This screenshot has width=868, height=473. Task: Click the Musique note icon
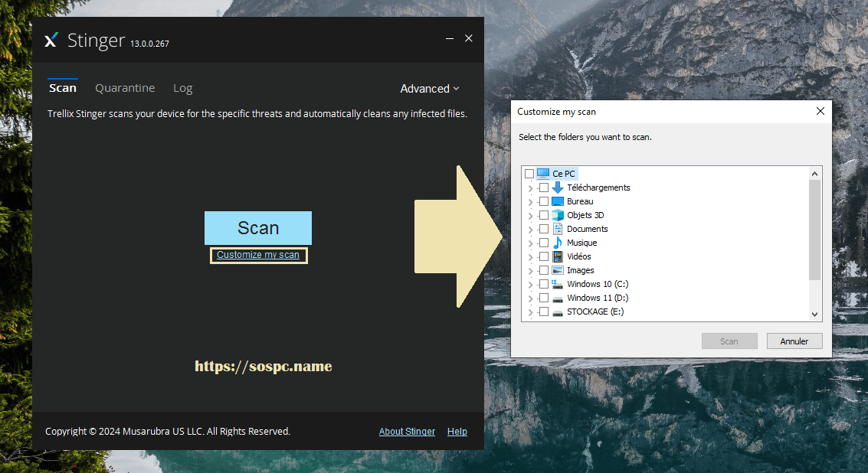[558, 243]
